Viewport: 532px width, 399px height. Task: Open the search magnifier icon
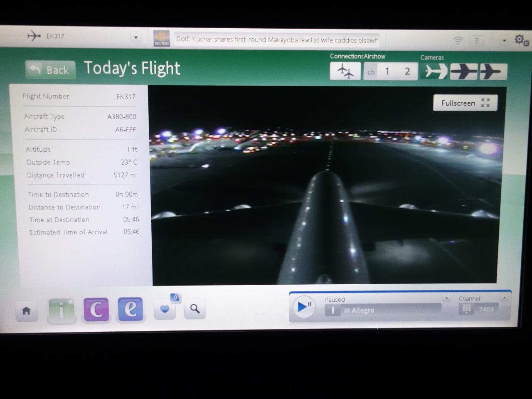(195, 309)
